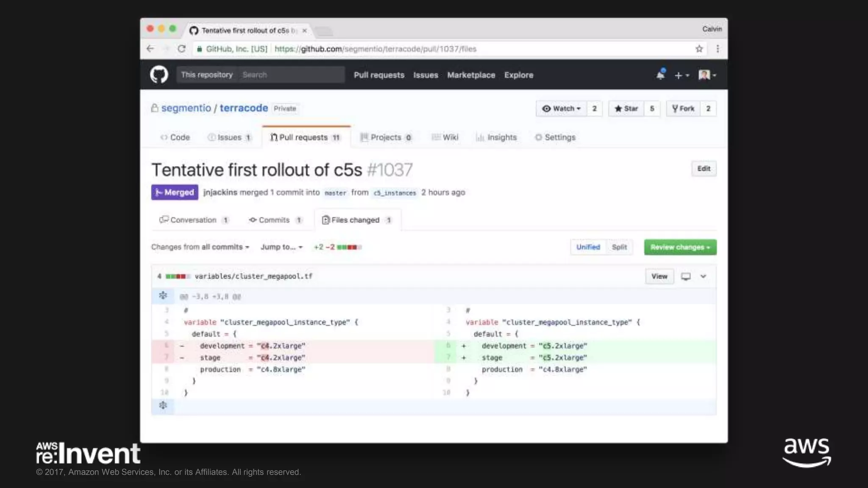This screenshot has width=868, height=488.
Task: Open the segmentio organization link
Action: point(186,108)
